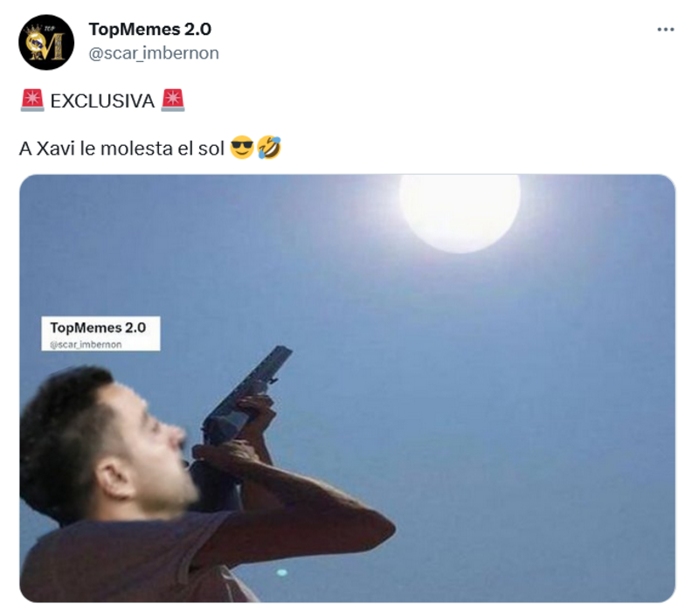Click the word EXCLUSIVA in the tweet

pos(102,100)
